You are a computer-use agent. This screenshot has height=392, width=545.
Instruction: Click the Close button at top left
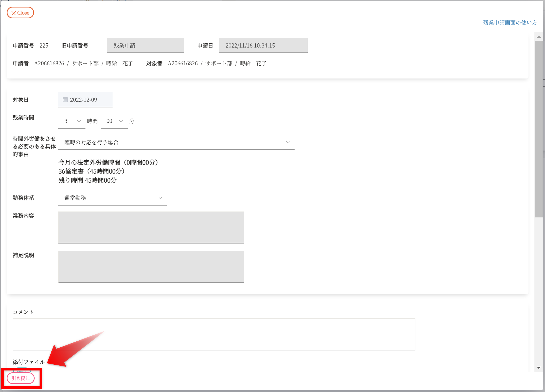tap(20, 13)
